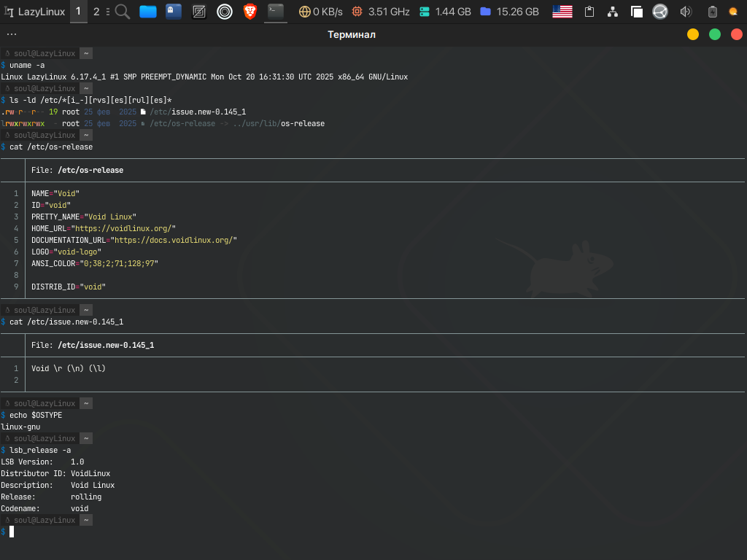Open the battery power indicator

point(712,12)
